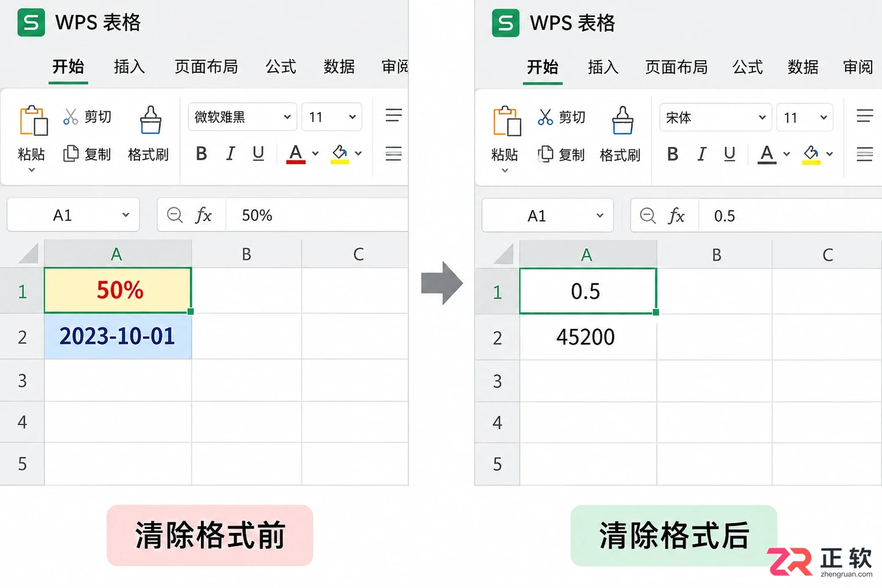Open the 微软雅黑 font name dropdown
Screen dimensions: 882x588
point(287,117)
